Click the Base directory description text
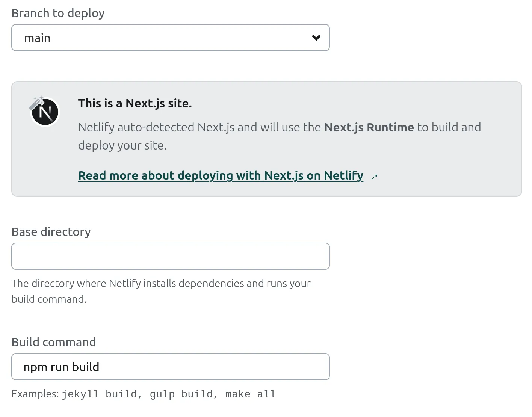 click(x=161, y=291)
